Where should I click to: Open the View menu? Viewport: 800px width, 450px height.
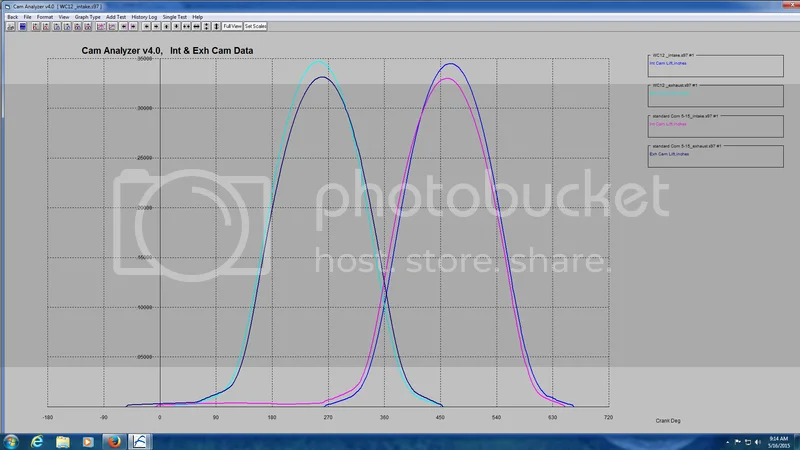tap(64, 17)
